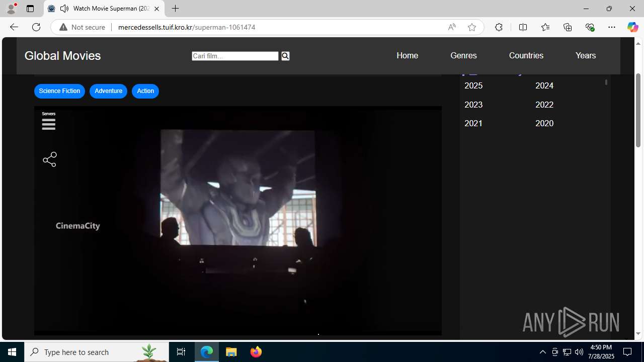Viewport: 644px width, 362px height.
Task: Open File Explorer from the taskbar
Action: pos(231,352)
